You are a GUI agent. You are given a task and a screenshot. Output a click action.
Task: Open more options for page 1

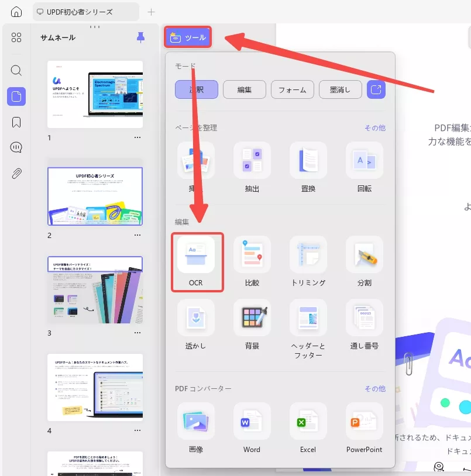point(137,137)
